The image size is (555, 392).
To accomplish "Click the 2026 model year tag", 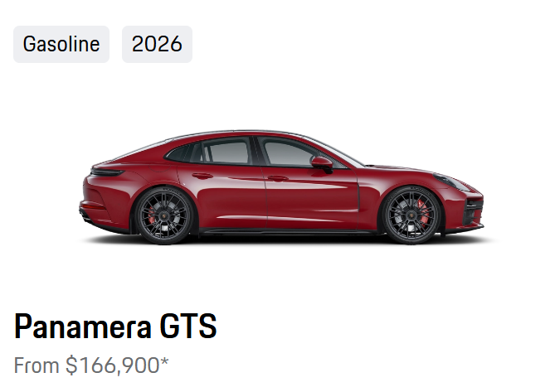I will [x=157, y=44].
